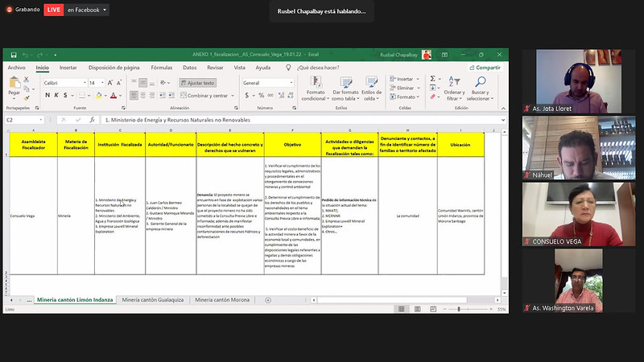Switch to the Datos ribbon tab

(x=189, y=68)
